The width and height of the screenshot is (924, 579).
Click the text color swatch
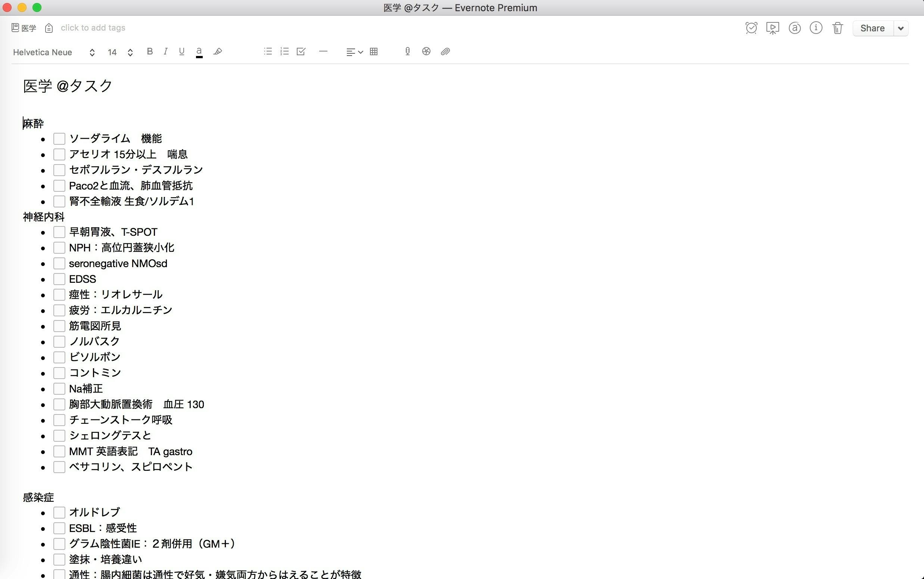[199, 52]
